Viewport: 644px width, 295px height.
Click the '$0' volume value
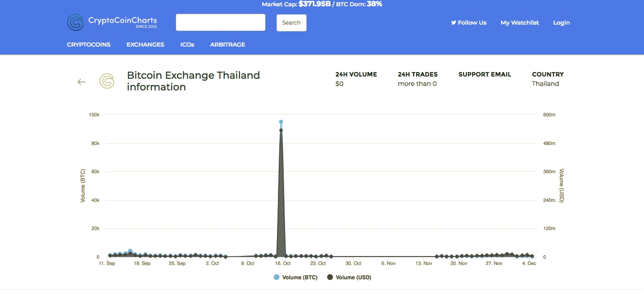click(x=339, y=84)
